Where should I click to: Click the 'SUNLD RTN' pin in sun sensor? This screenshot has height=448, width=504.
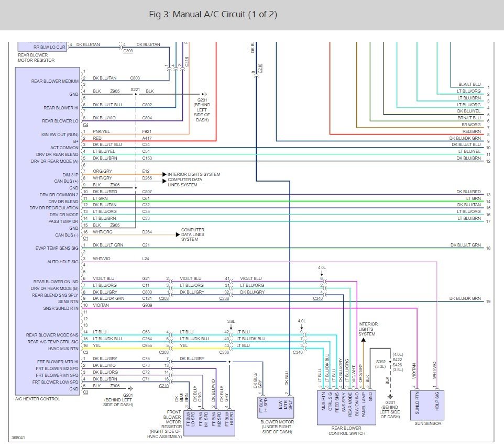(417, 402)
